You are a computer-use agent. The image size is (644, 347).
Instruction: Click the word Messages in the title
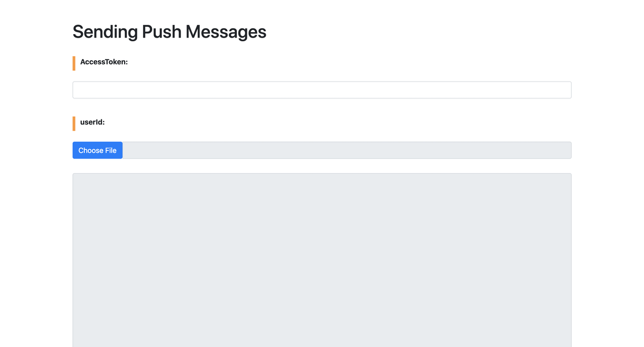click(x=226, y=32)
